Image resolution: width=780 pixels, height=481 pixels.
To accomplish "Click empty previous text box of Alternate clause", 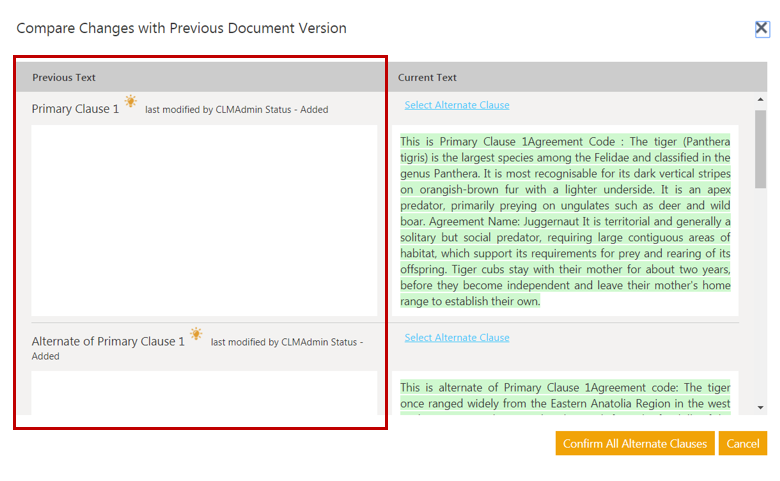I will coord(204,393).
